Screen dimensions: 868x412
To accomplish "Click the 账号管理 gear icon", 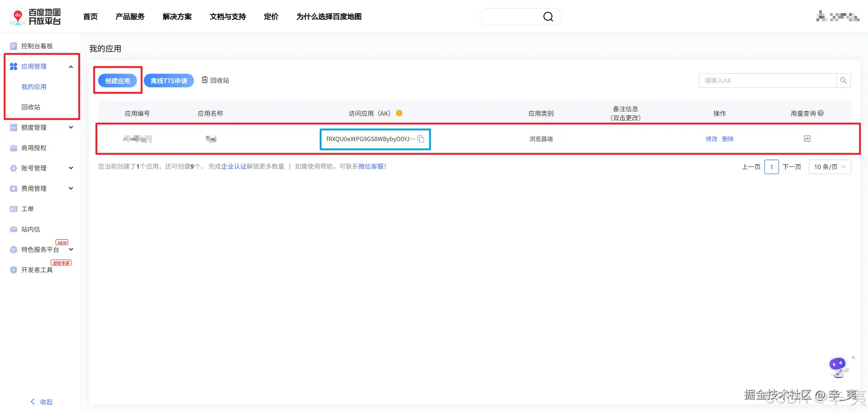I will (14, 168).
